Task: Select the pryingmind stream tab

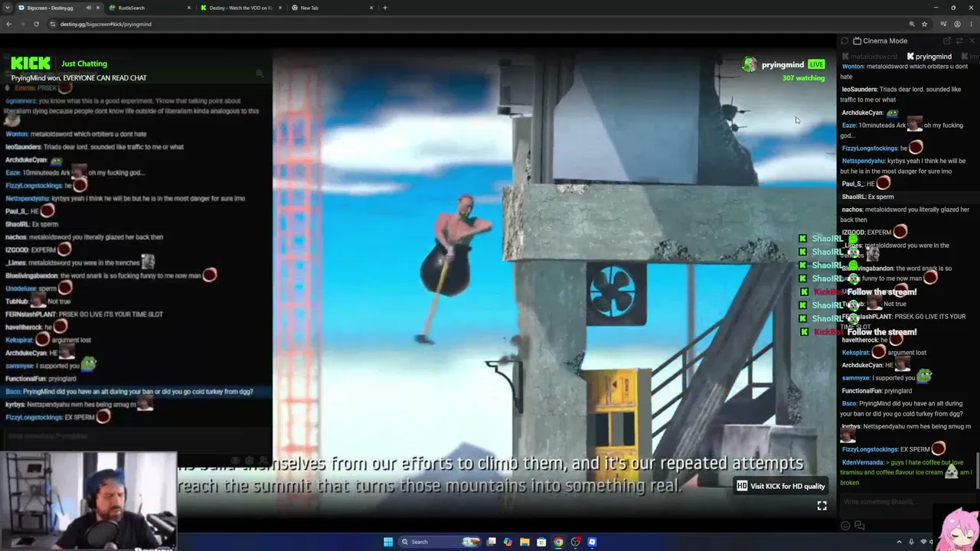Action: [x=929, y=56]
